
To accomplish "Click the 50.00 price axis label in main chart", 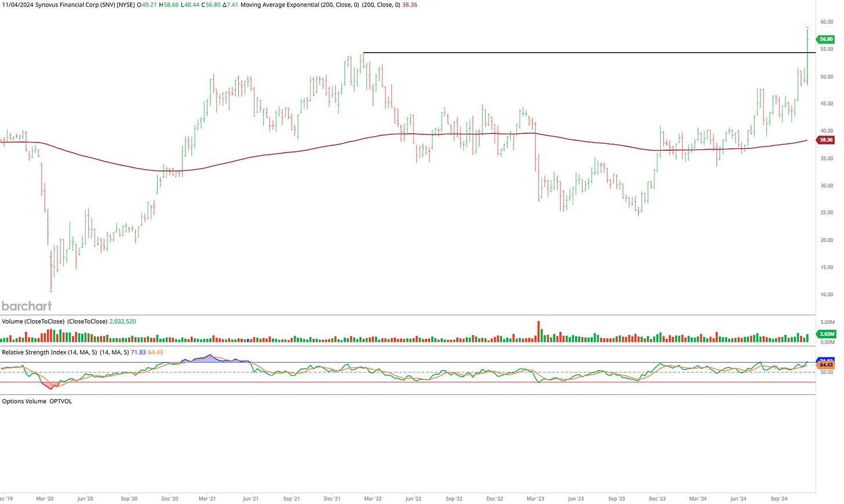I will (x=827, y=76).
